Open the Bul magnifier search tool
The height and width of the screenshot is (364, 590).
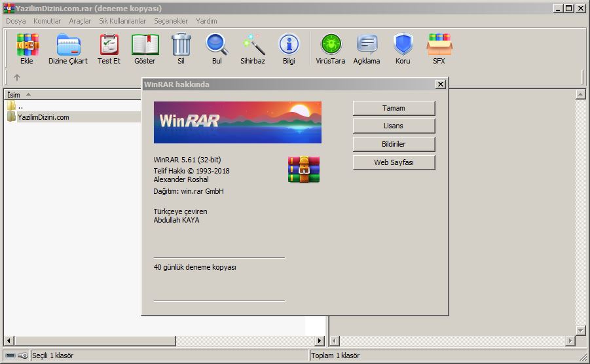pos(217,45)
